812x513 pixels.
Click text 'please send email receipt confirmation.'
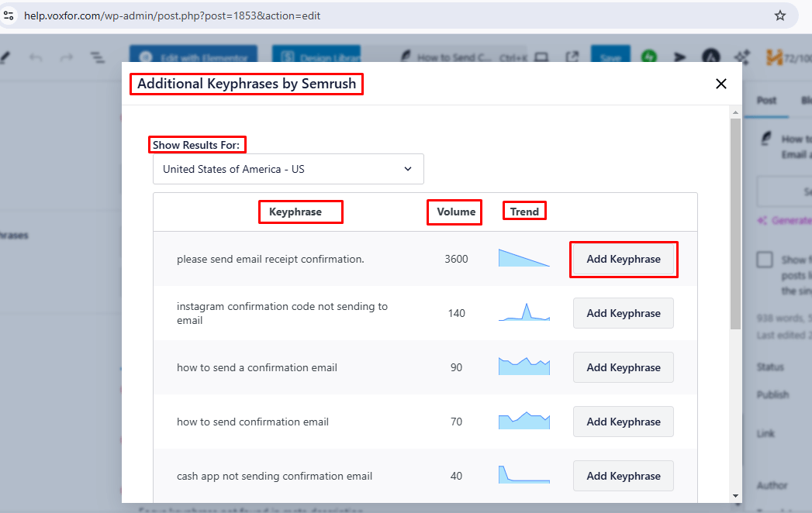(271, 259)
